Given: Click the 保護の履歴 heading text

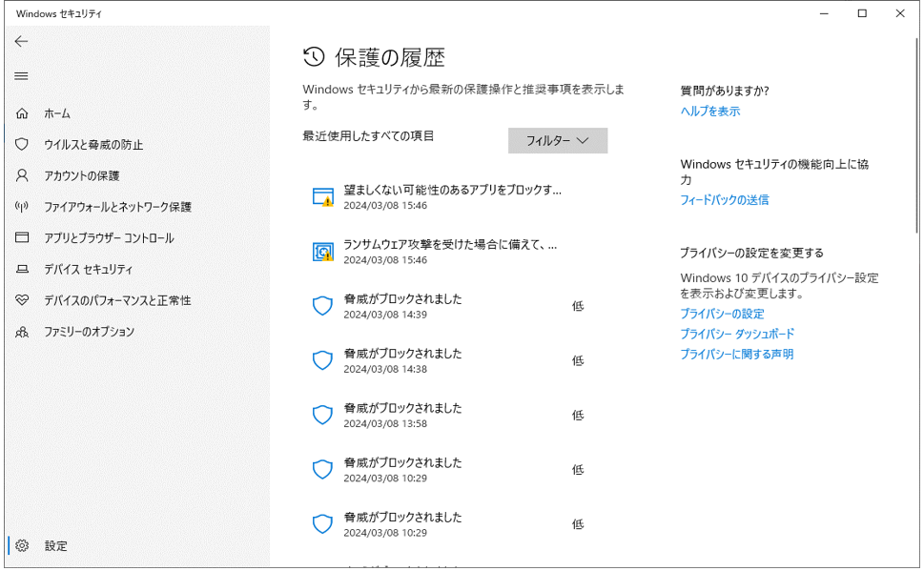Looking at the screenshot, I should (x=390, y=58).
